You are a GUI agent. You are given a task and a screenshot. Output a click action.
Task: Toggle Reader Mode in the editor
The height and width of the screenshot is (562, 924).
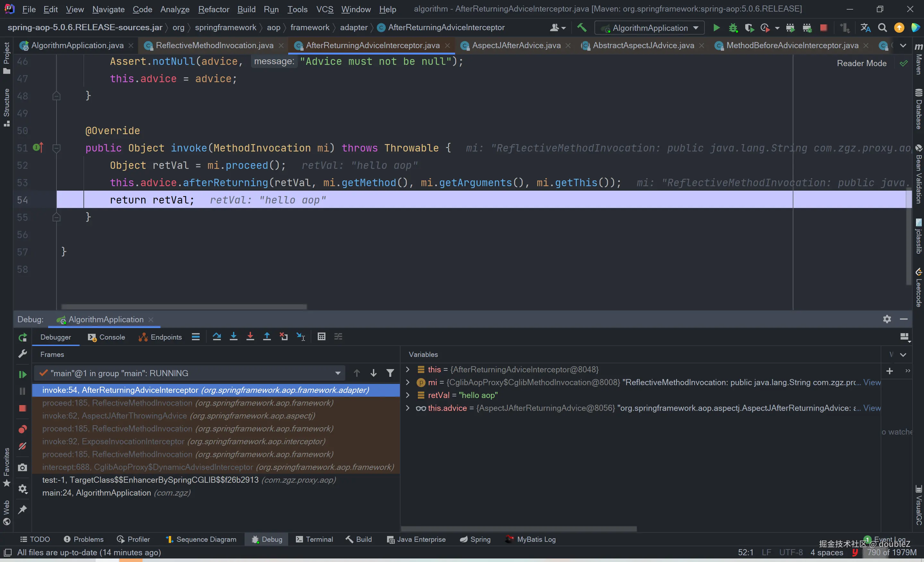click(861, 63)
